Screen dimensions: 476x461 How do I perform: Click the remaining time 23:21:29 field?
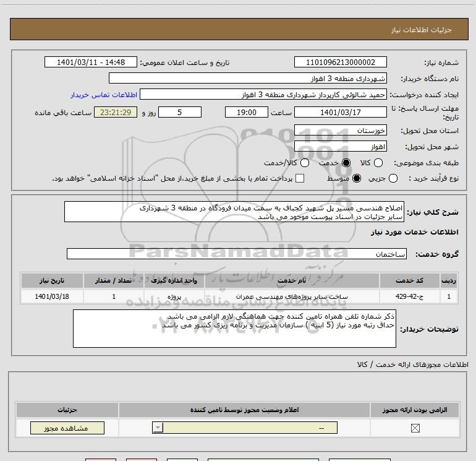[116, 112]
